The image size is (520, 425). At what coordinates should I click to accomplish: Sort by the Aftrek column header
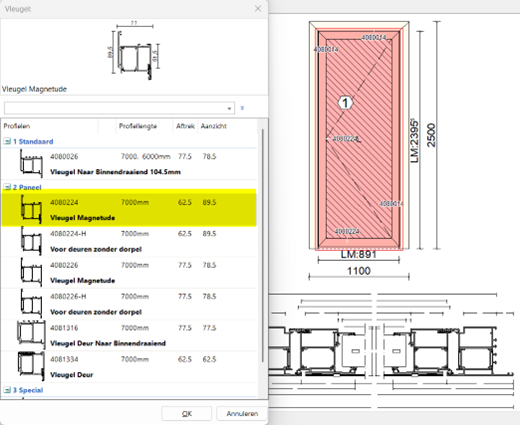click(185, 126)
